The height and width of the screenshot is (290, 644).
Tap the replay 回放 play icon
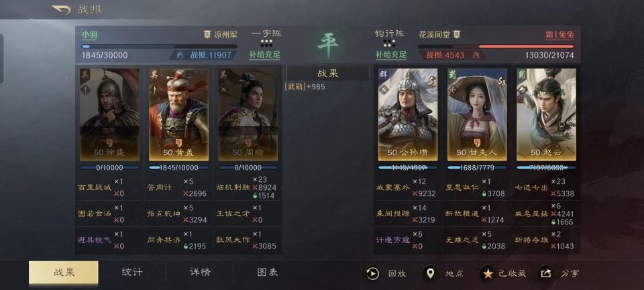pos(372,273)
